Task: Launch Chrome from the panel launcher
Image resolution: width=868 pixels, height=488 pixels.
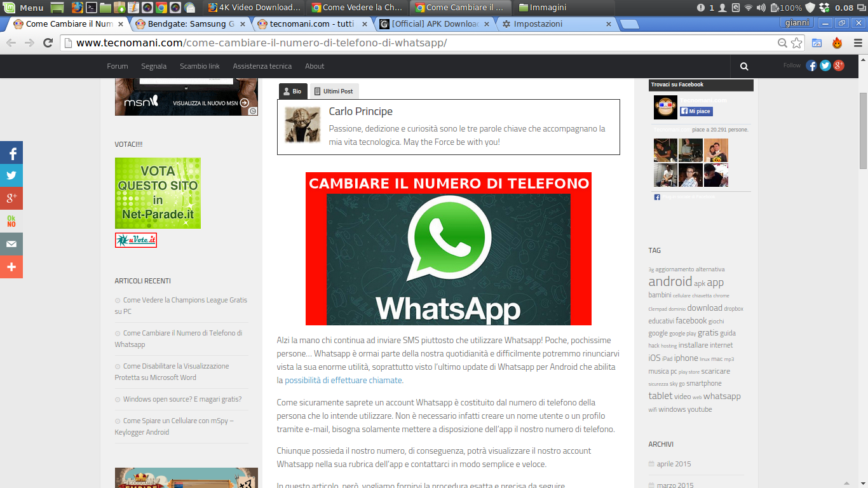Action: click(x=161, y=8)
